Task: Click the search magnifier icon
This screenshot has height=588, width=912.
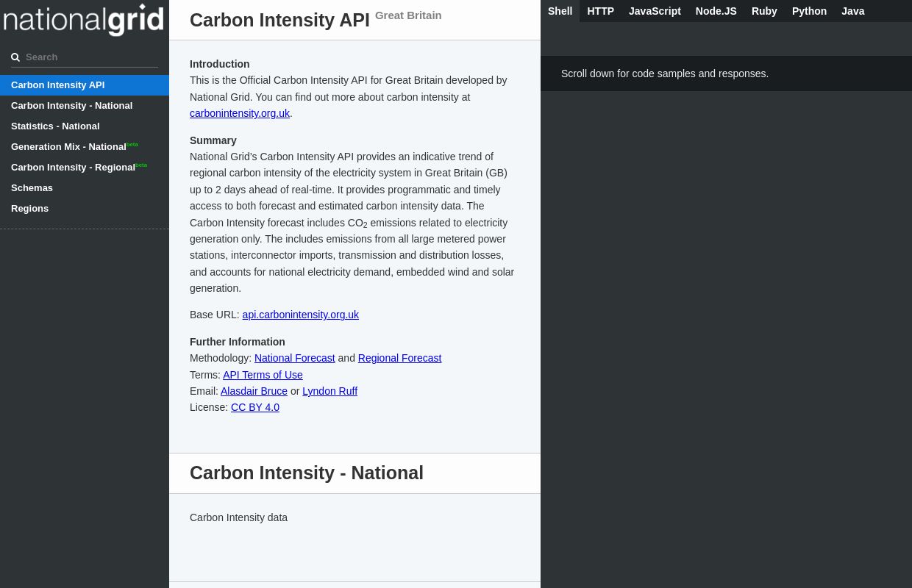Action: pyautogui.click(x=15, y=57)
